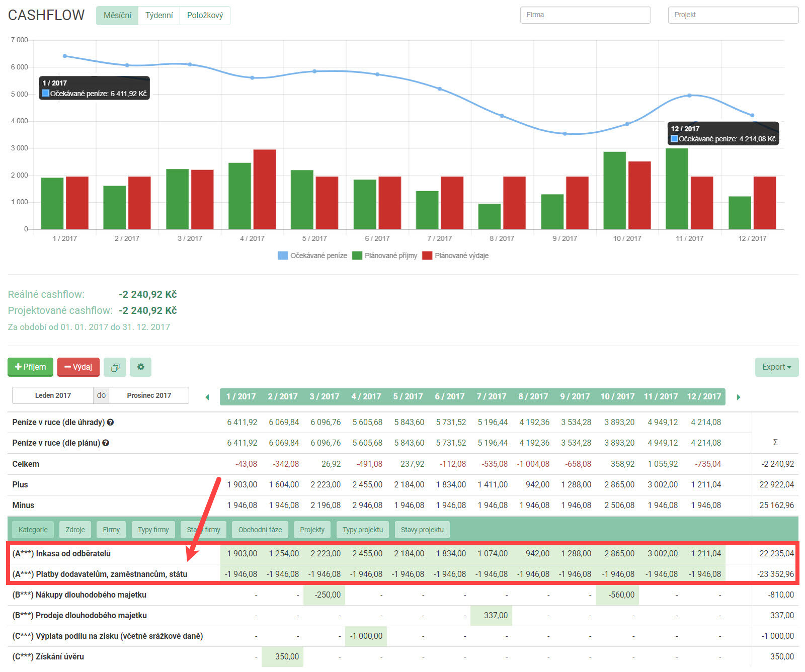Image resolution: width=805 pixels, height=672 pixels.
Task: Open settings with the gear icon
Action: click(140, 367)
